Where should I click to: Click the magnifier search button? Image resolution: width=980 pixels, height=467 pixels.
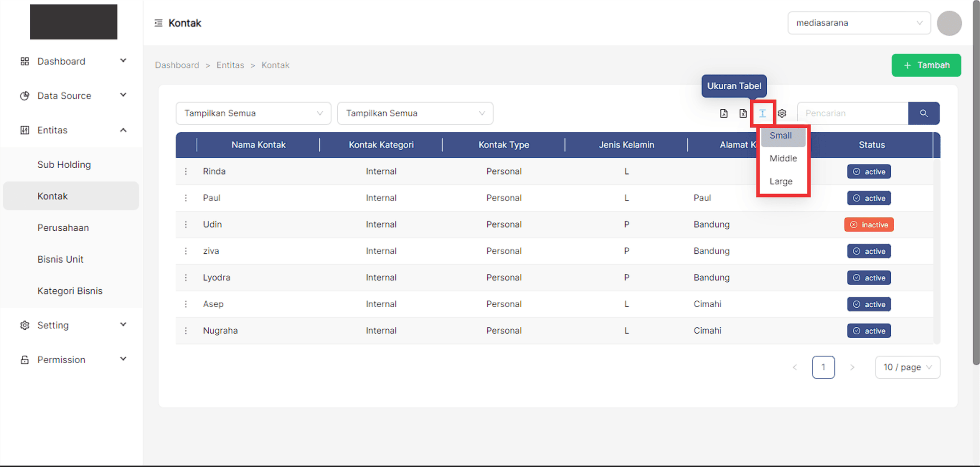(923, 113)
